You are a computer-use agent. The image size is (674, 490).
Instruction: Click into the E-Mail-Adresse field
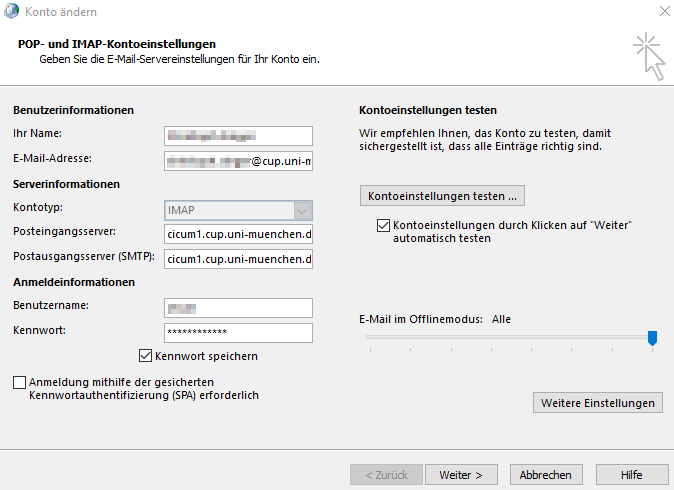click(x=238, y=160)
